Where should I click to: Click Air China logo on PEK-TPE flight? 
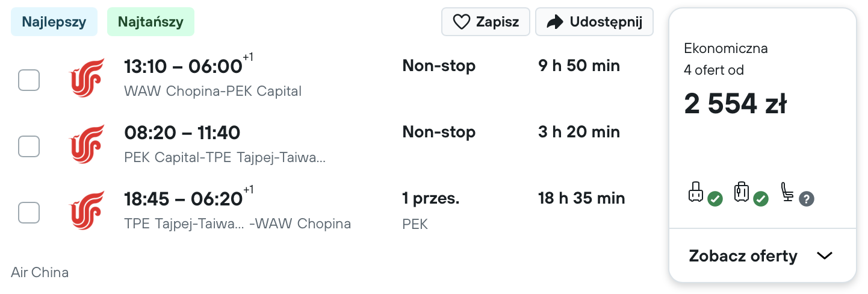tap(87, 144)
